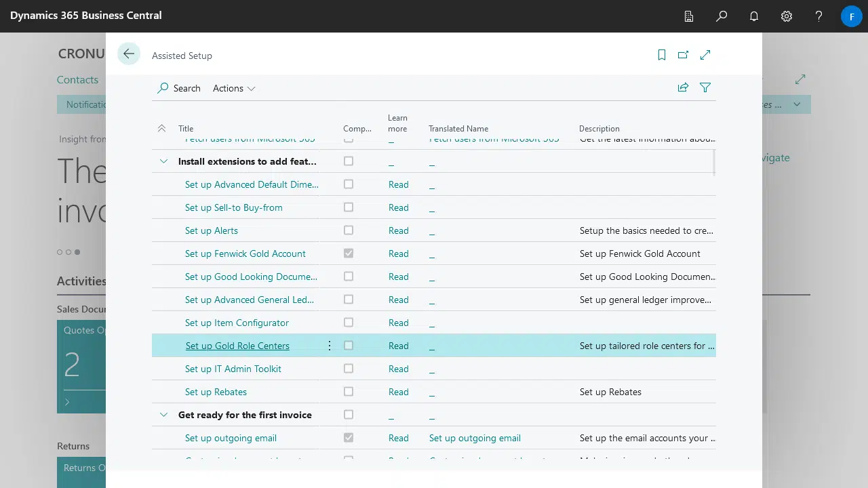Toggle the filter pane funnel icon
The width and height of the screenshot is (868, 488).
(705, 87)
